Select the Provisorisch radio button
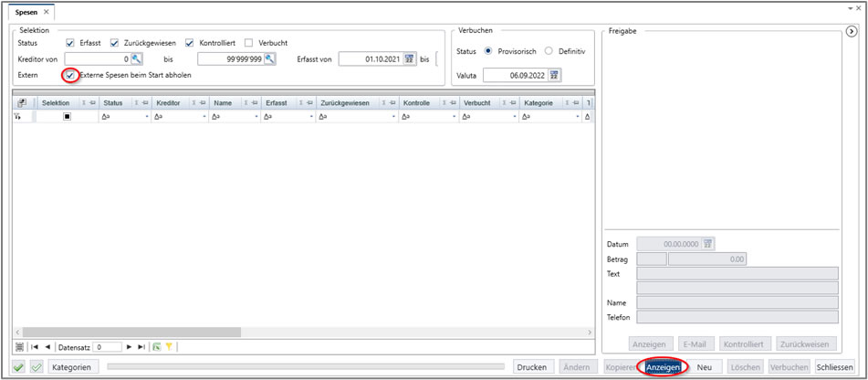This screenshot has height=380, width=868. [x=487, y=51]
